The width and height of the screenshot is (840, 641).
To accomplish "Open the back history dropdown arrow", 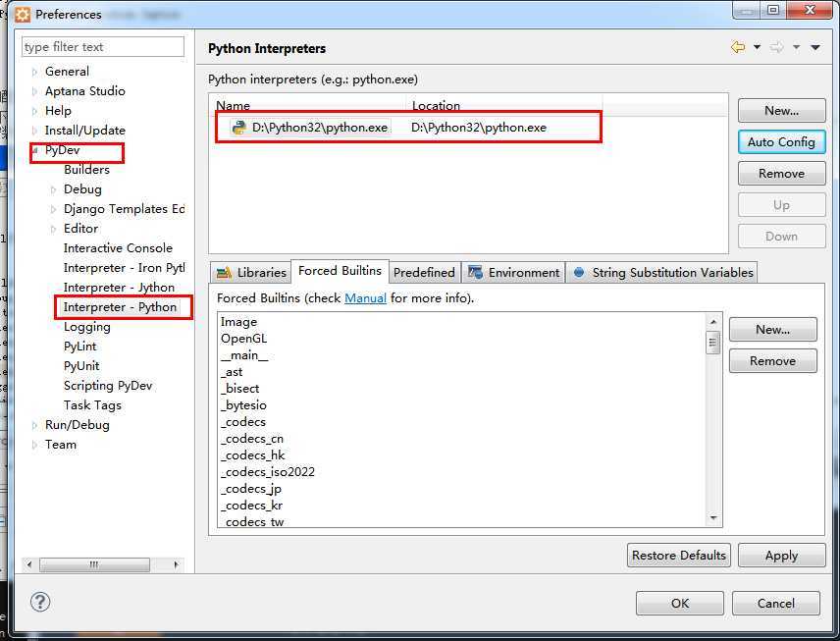I will pos(757,47).
